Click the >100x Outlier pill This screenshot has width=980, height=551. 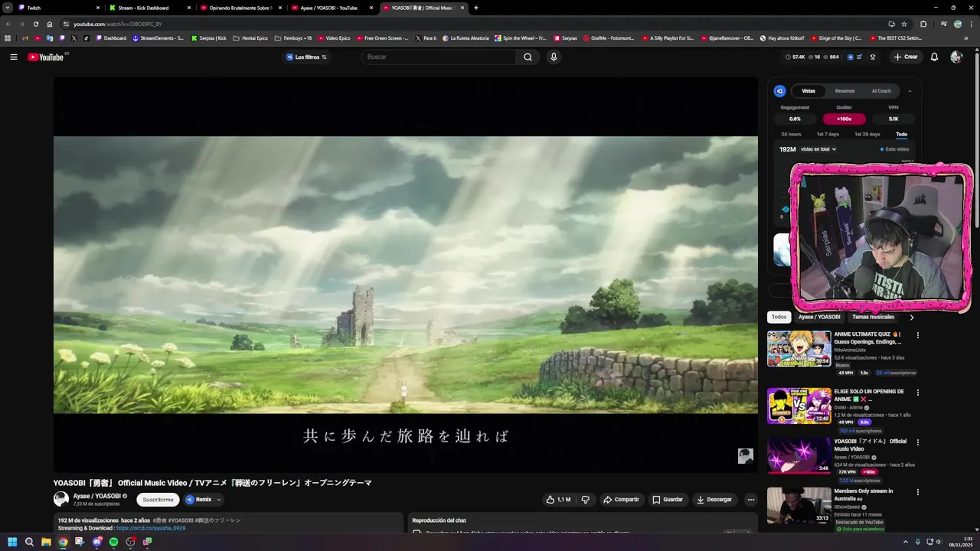[x=844, y=119]
